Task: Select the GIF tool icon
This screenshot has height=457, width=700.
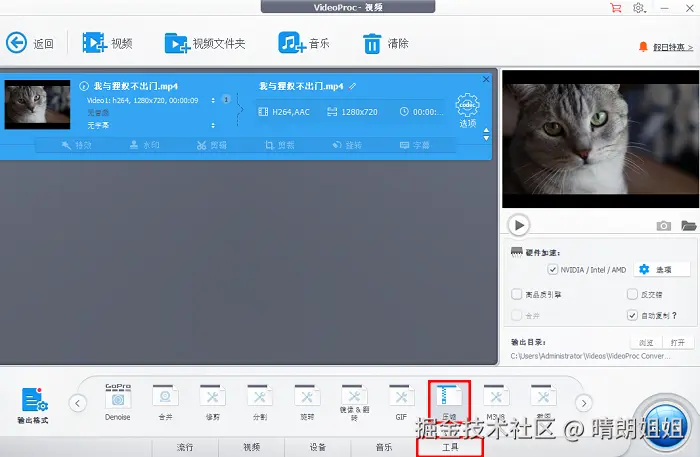Action: click(x=401, y=396)
